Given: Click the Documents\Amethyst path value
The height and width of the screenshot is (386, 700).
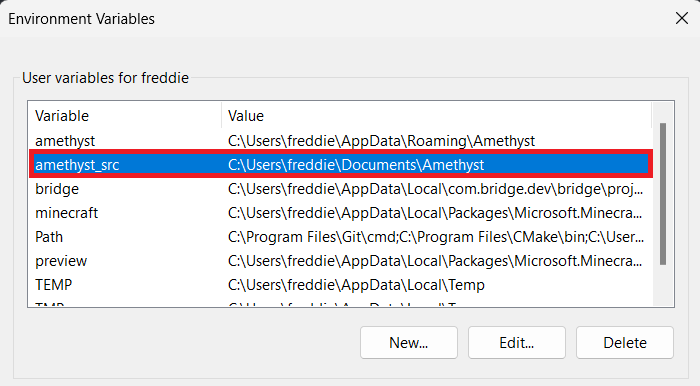Looking at the screenshot, I should point(356,165).
